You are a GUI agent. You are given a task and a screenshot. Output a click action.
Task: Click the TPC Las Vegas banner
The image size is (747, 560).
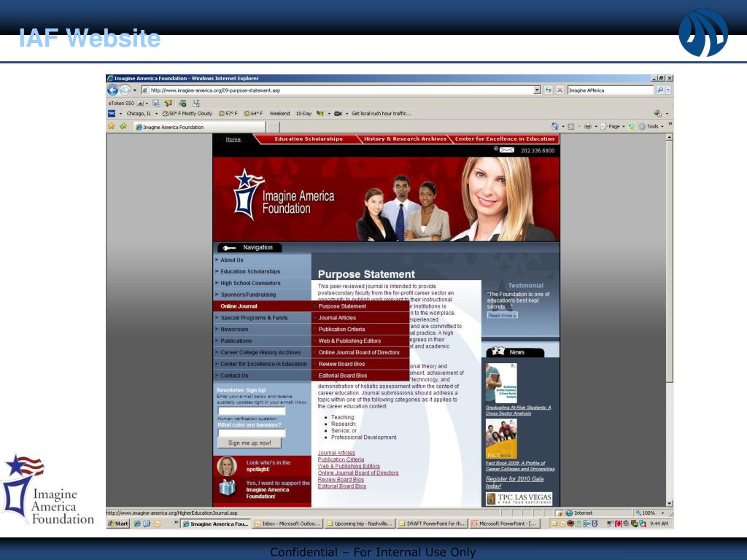tap(519, 499)
